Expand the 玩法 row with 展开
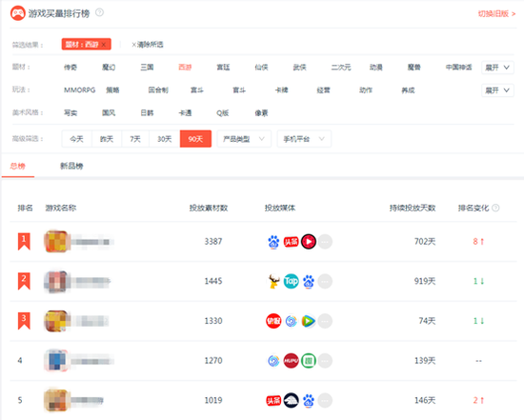 point(497,90)
